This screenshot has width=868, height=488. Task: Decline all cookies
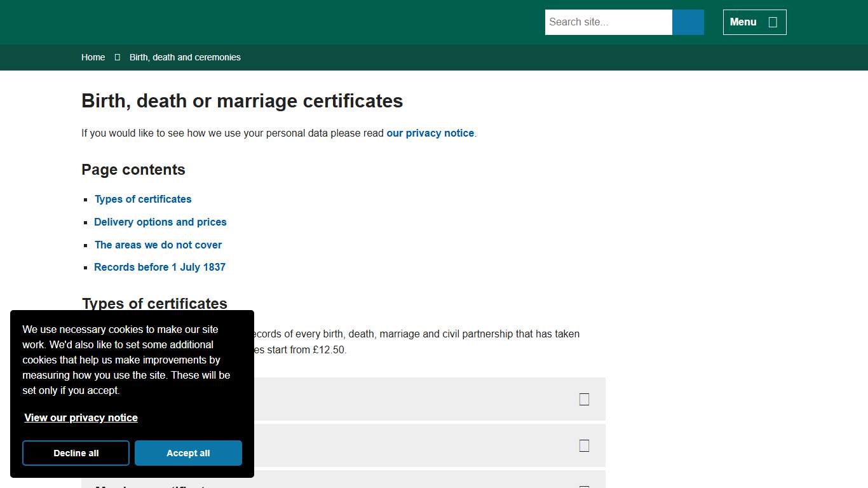76,453
